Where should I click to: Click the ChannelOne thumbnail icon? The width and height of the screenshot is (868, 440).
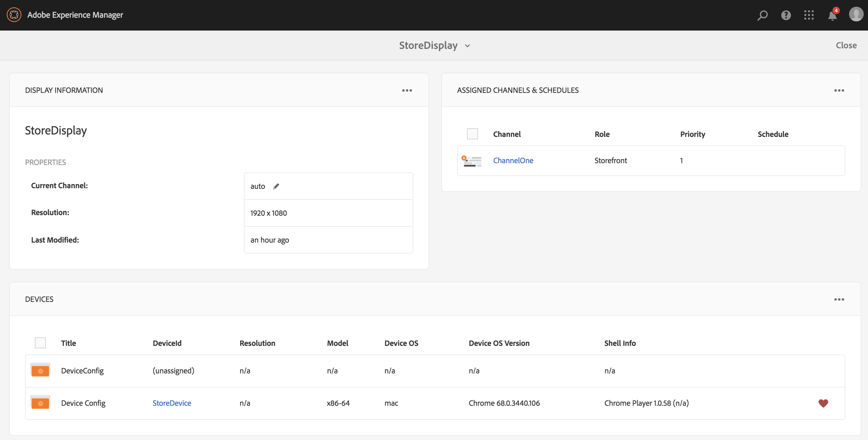click(x=471, y=161)
